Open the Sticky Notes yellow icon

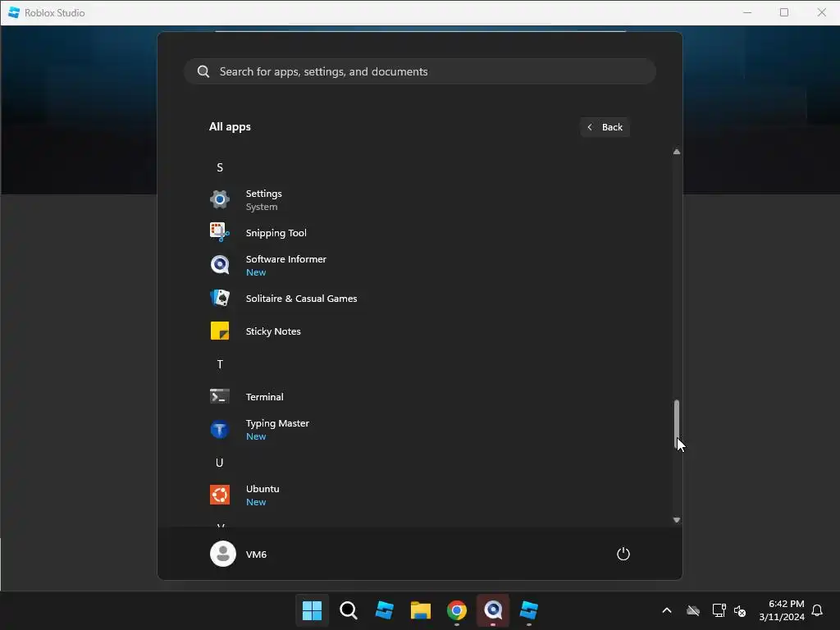pos(220,331)
